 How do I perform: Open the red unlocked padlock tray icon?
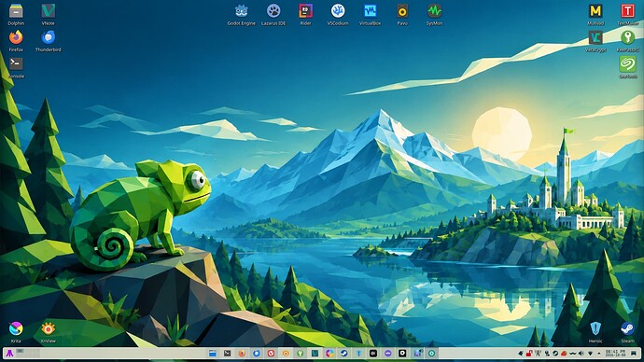coord(529,353)
